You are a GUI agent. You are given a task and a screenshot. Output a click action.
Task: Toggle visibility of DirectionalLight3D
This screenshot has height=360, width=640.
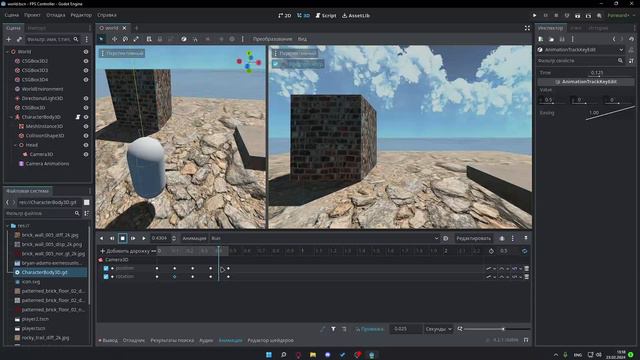pyautogui.click(x=86, y=98)
